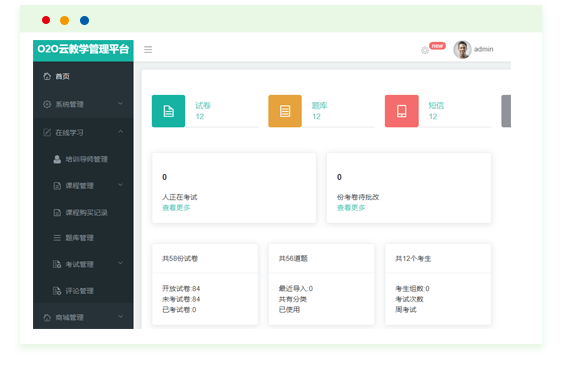
Task: Click the 评论管理 file icon
Action: (57, 291)
